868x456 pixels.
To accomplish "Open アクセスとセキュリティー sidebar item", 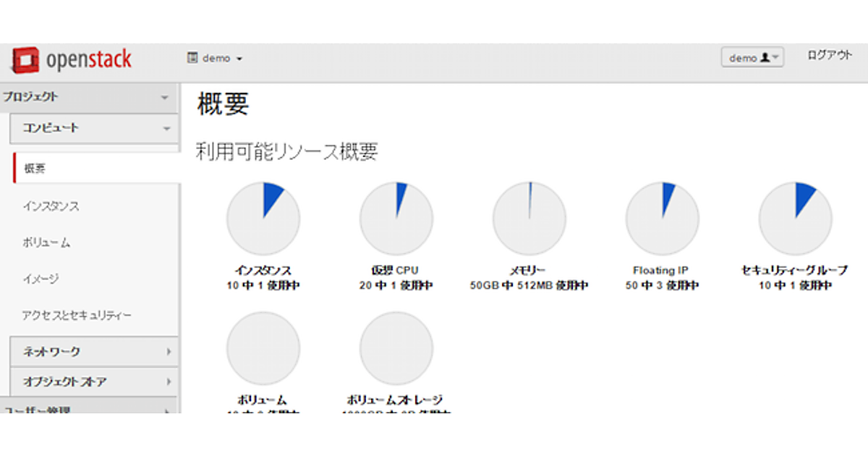I will pos(77,316).
